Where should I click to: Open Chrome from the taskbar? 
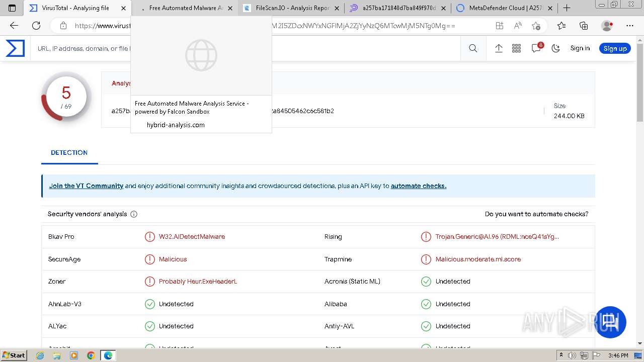[x=91, y=355]
